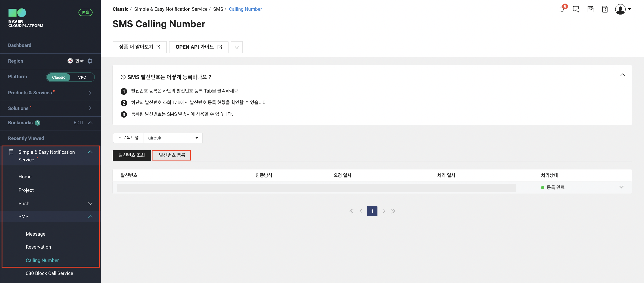Select the Classic platform option
The height and width of the screenshot is (283, 644).
pos(59,77)
